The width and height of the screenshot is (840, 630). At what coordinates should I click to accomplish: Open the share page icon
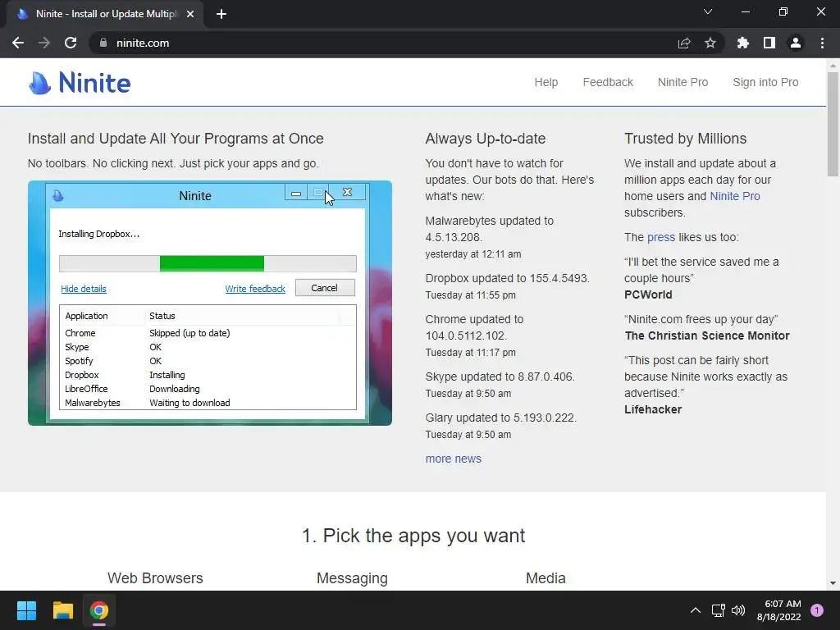(684, 43)
